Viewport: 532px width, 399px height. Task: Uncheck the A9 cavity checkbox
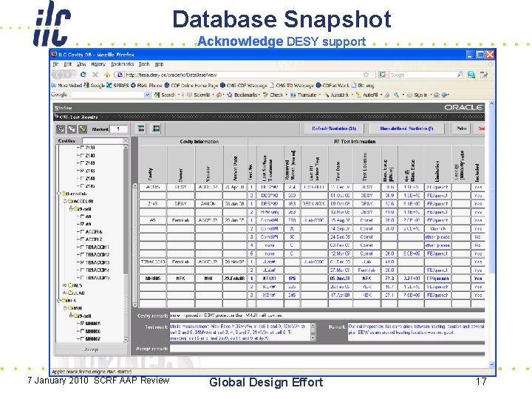tap(82, 225)
